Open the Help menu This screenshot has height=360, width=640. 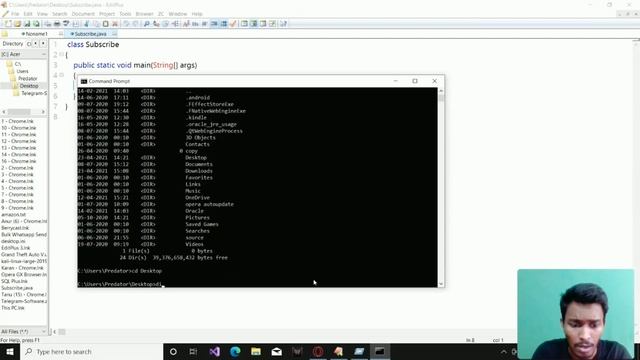[x=197, y=14]
